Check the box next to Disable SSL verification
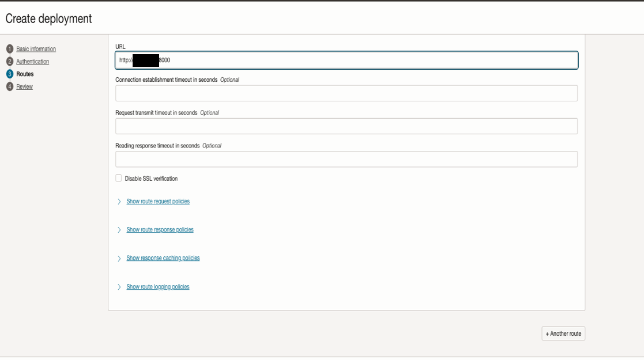 click(x=118, y=179)
